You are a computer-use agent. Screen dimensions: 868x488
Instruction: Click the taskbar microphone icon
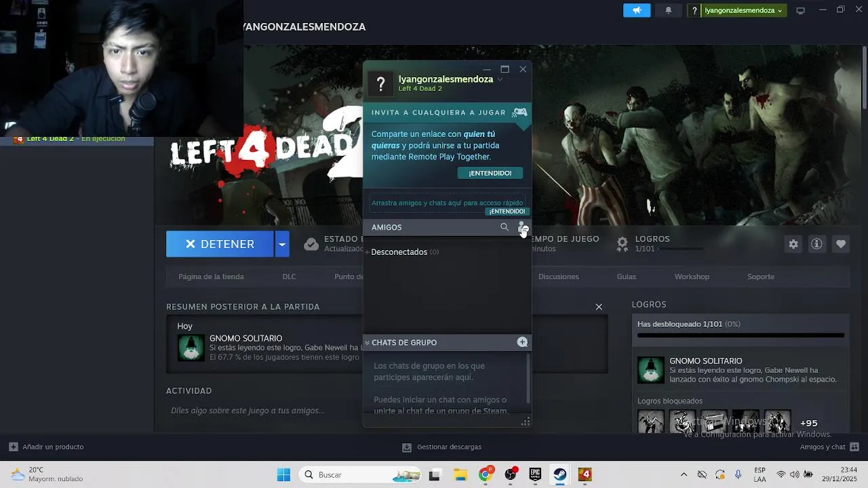[x=738, y=474]
